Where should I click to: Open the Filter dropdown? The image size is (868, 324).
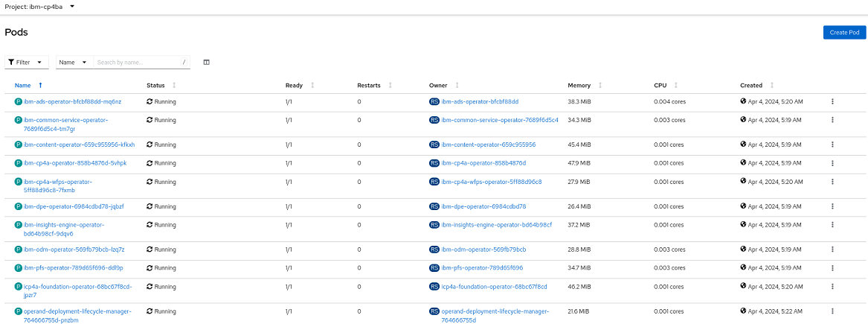(x=27, y=63)
